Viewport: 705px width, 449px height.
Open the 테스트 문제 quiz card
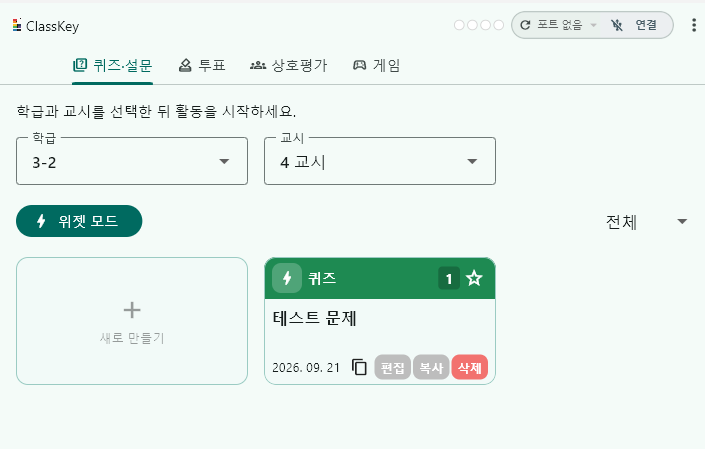(x=380, y=321)
